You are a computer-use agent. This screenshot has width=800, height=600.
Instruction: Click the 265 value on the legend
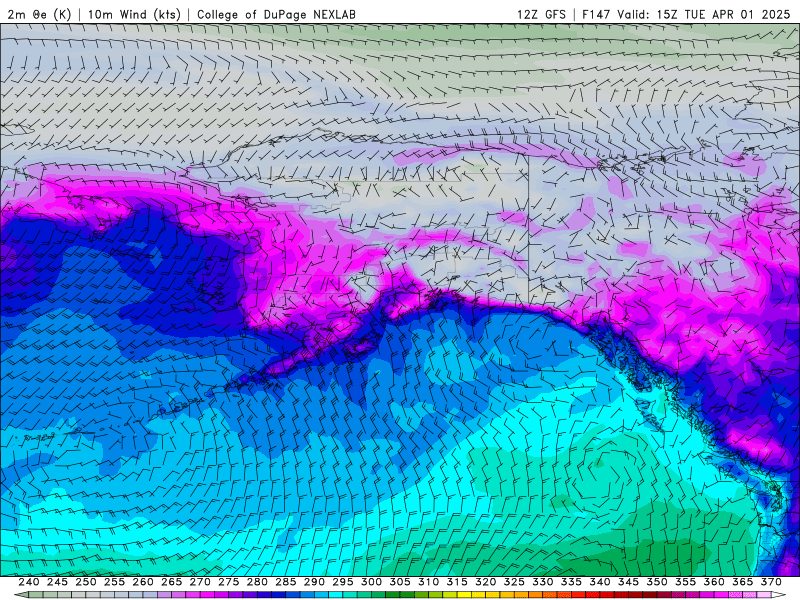(171, 582)
